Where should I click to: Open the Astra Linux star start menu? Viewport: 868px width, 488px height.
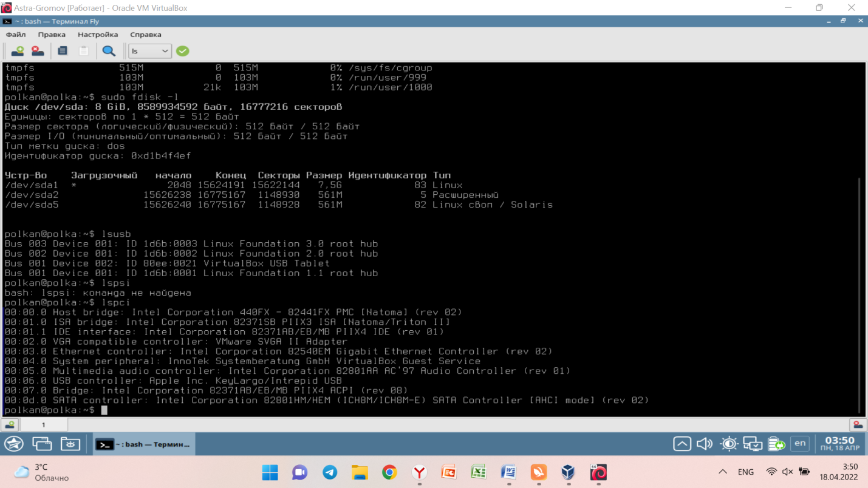(x=14, y=444)
